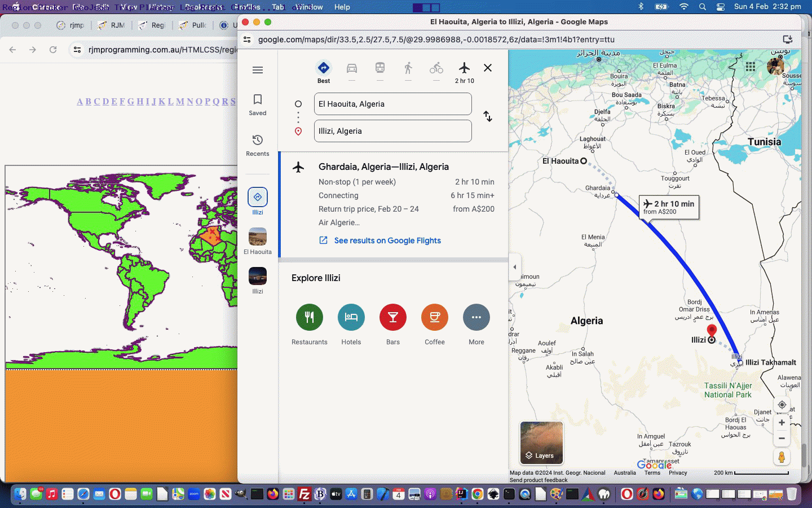The height and width of the screenshot is (508, 812).
Task: Open the Layers map switcher
Action: [x=541, y=443]
